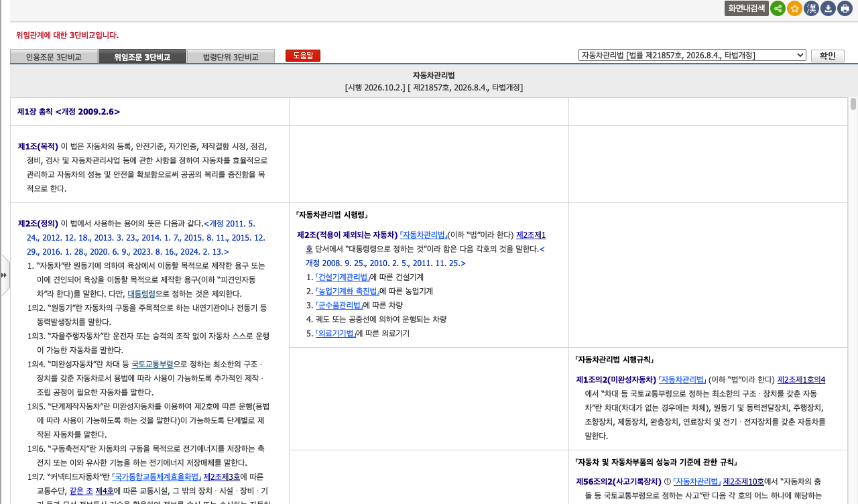Image resolution: width=858 pixels, height=504 pixels.
Task: Click the 확인 confirm button
Action: coord(828,56)
